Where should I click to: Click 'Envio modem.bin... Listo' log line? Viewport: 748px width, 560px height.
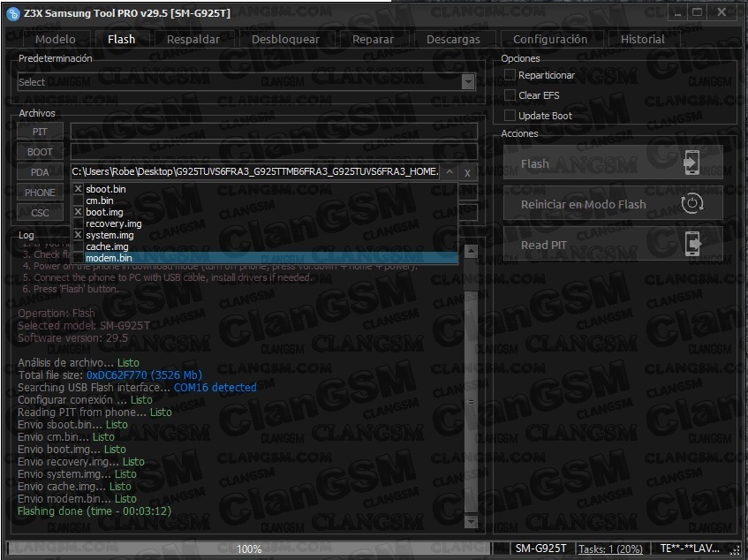click(78, 499)
